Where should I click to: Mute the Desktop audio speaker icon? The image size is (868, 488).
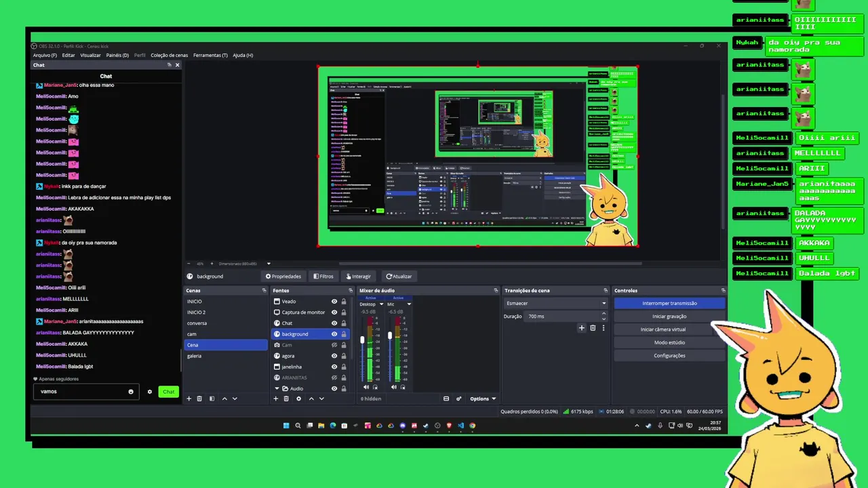pos(366,387)
